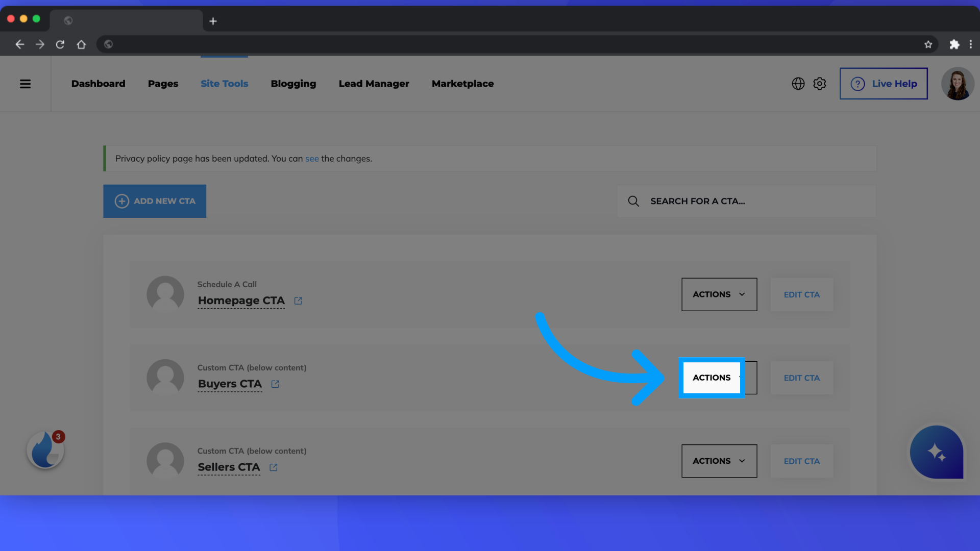The width and height of the screenshot is (980, 551).
Task: Open the Pages menu item
Action: [x=163, y=84]
